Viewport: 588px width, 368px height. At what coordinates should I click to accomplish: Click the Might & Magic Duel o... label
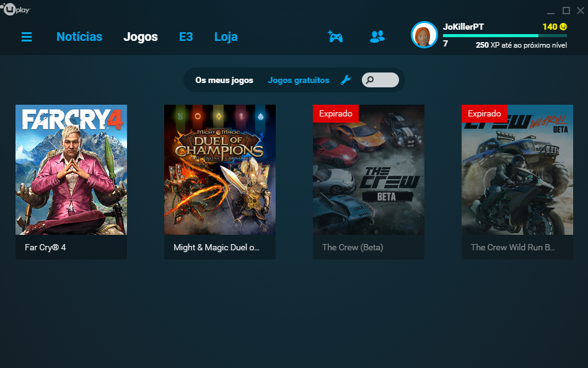point(216,247)
